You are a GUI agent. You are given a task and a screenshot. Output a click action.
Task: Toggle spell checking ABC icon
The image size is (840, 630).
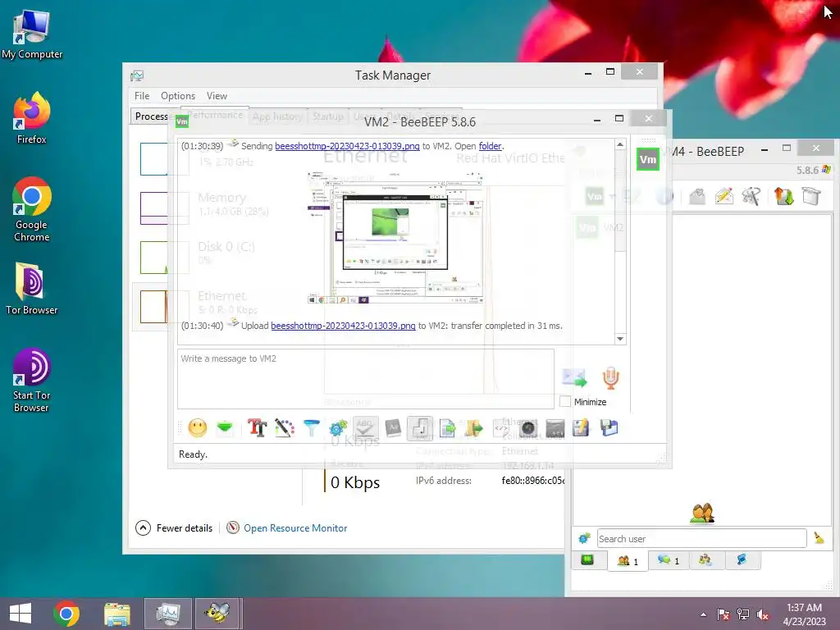tap(365, 428)
